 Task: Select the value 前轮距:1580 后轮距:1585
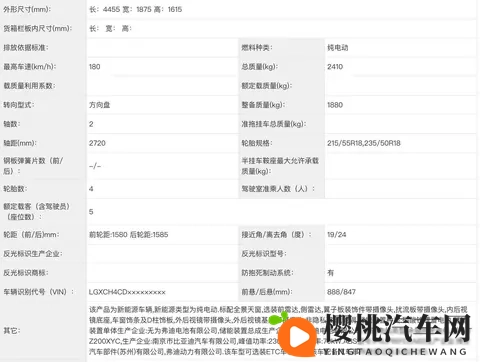click(x=128, y=235)
